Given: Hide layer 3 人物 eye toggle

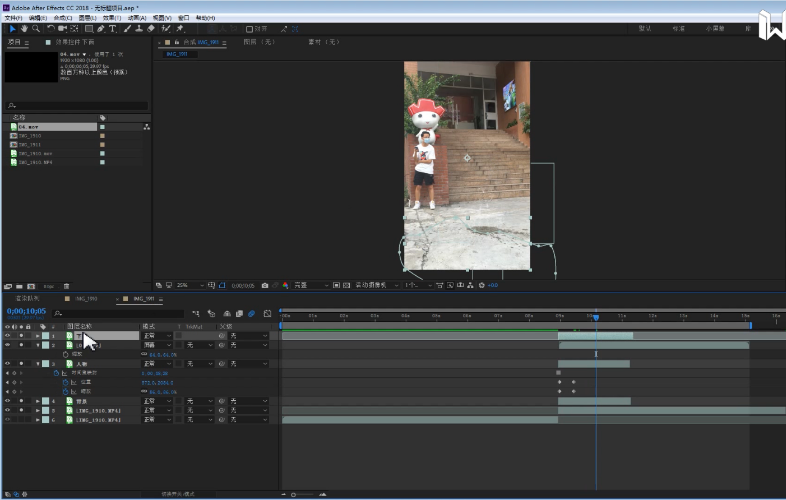Looking at the screenshot, I should tap(8, 364).
